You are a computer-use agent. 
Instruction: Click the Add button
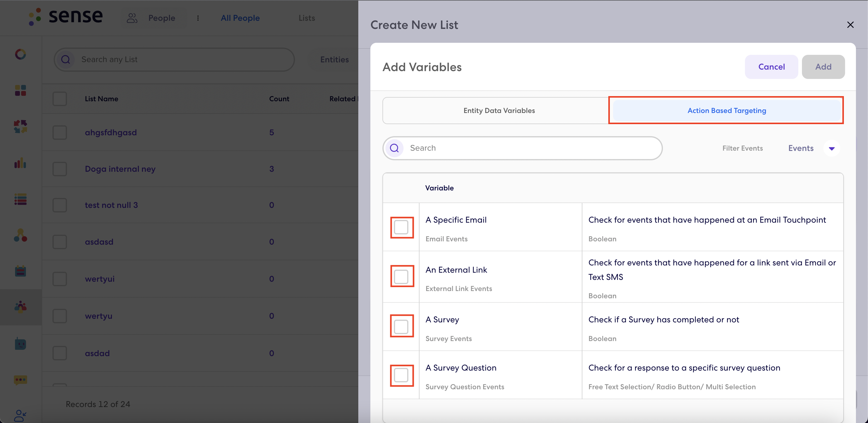(823, 67)
